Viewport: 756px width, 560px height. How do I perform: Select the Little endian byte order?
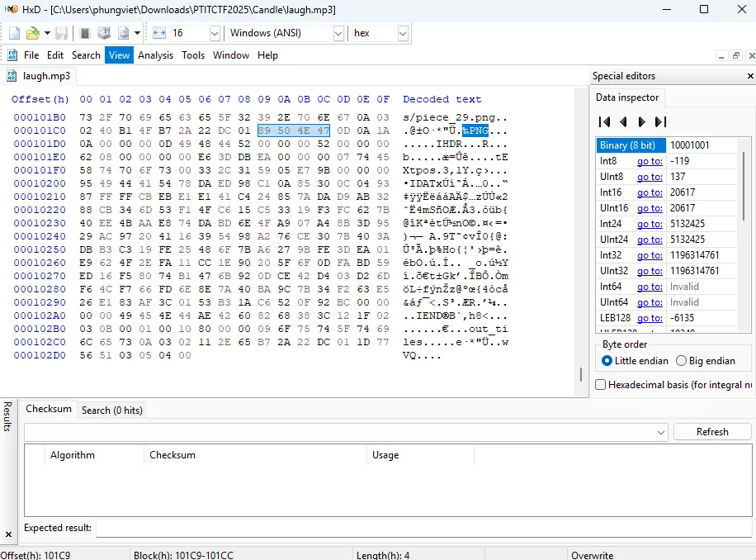click(607, 361)
